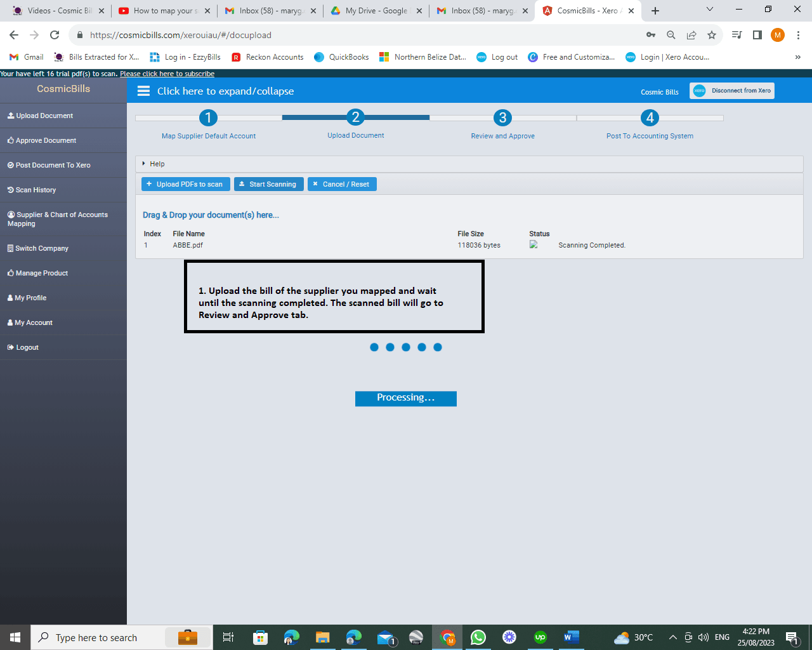This screenshot has width=812, height=650.
Task: Open Supplier & Chart of Accounts Mapping
Action: point(63,219)
